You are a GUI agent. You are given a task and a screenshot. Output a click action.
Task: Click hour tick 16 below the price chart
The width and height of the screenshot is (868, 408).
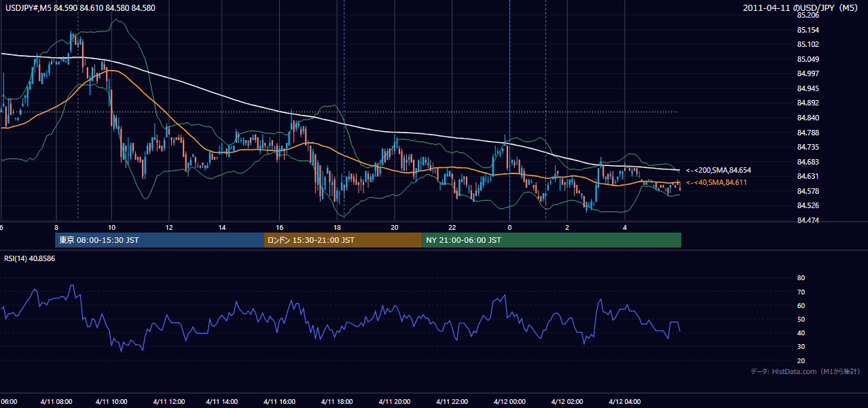[280, 227]
